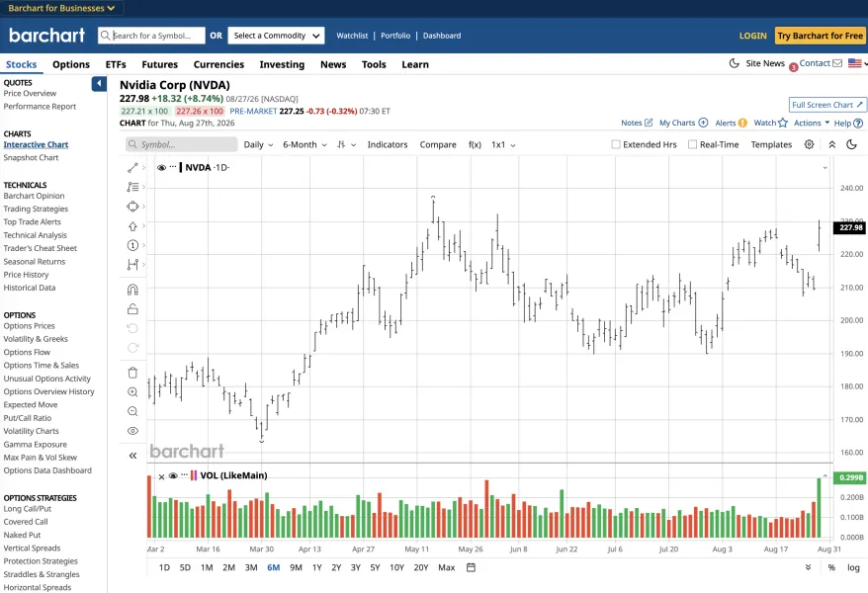Switch chart to dark mode (moon icon)

point(851,144)
